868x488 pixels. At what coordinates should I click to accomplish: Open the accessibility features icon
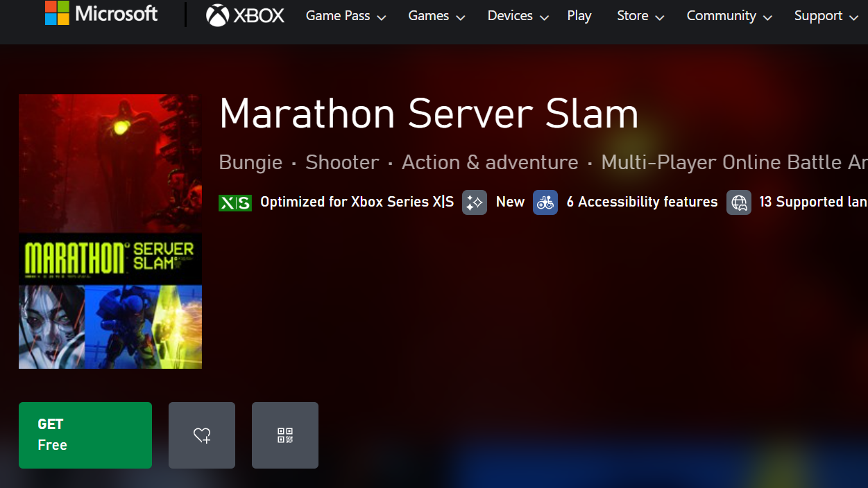click(x=545, y=202)
